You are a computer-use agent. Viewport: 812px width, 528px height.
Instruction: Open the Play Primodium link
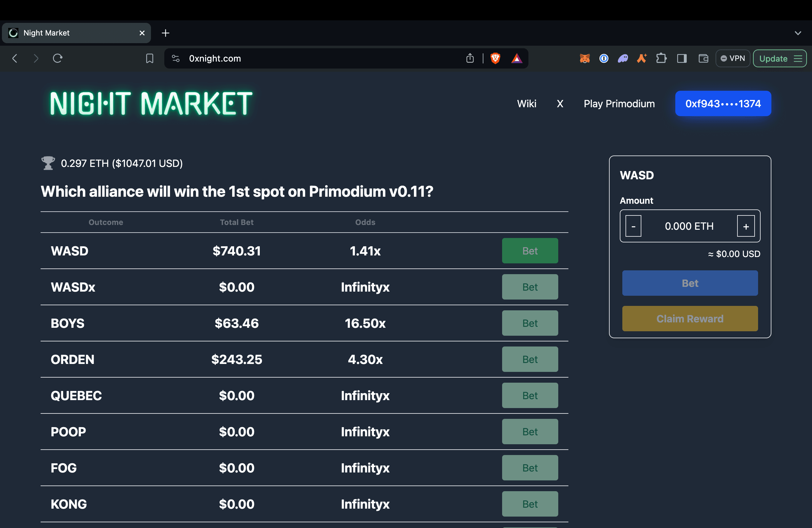[x=619, y=104]
